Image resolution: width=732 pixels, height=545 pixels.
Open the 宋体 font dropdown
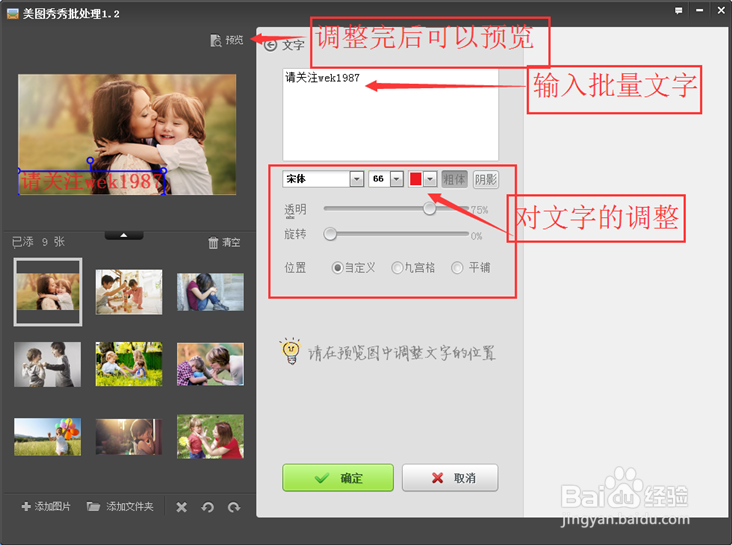[x=357, y=179]
